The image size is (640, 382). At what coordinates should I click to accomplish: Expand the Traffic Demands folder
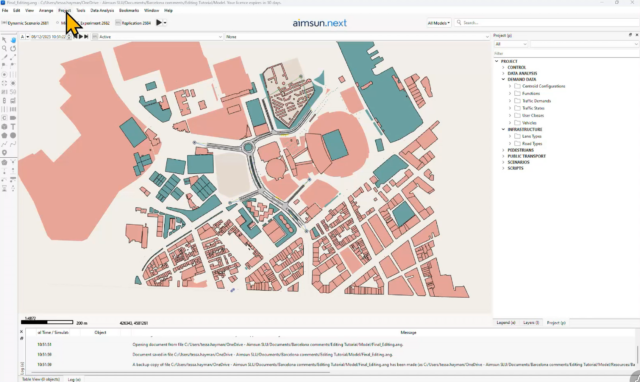coord(510,101)
